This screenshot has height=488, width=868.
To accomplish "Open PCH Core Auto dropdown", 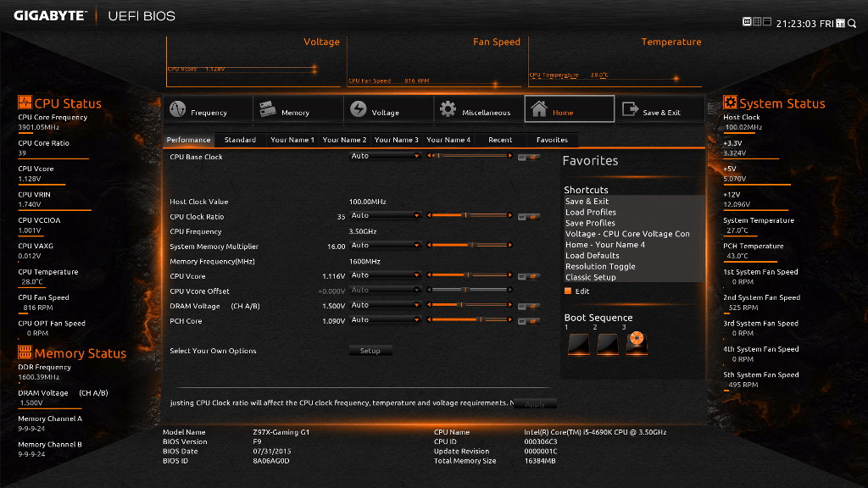I will tap(385, 319).
